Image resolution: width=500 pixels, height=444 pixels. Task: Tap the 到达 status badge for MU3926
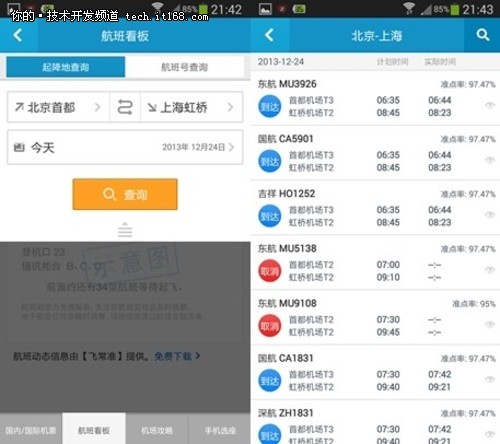coord(270,106)
